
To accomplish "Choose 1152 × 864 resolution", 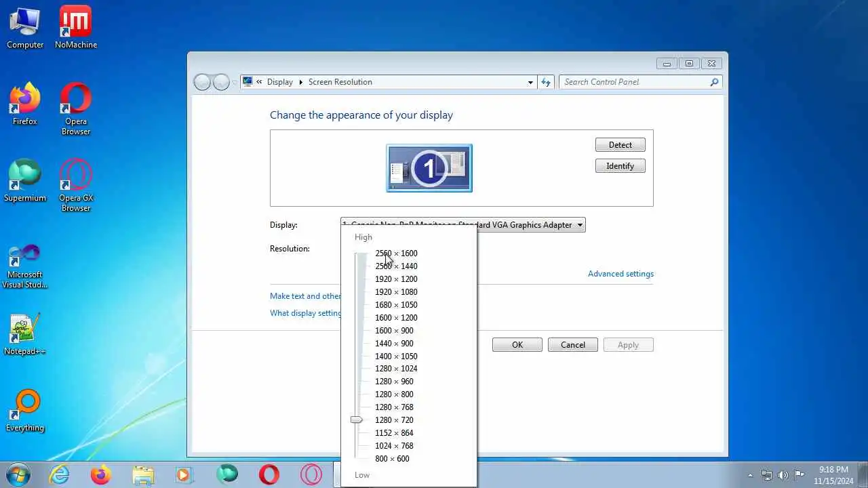I will [394, 433].
